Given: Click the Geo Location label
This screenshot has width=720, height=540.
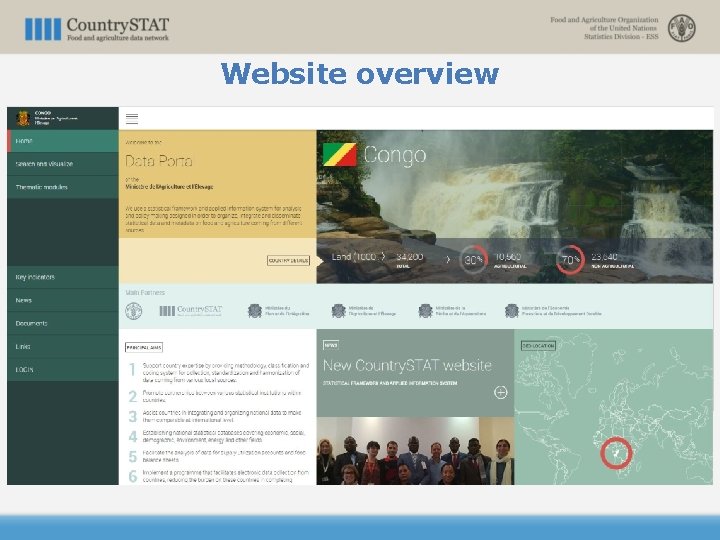Looking at the screenshot, I should click(x=538, y=345).
